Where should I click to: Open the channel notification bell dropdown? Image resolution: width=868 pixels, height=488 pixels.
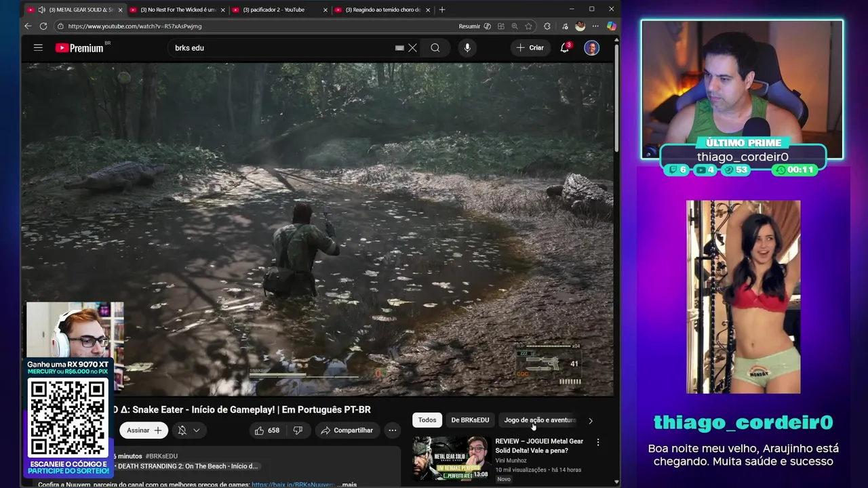click(x=189, y=430)
